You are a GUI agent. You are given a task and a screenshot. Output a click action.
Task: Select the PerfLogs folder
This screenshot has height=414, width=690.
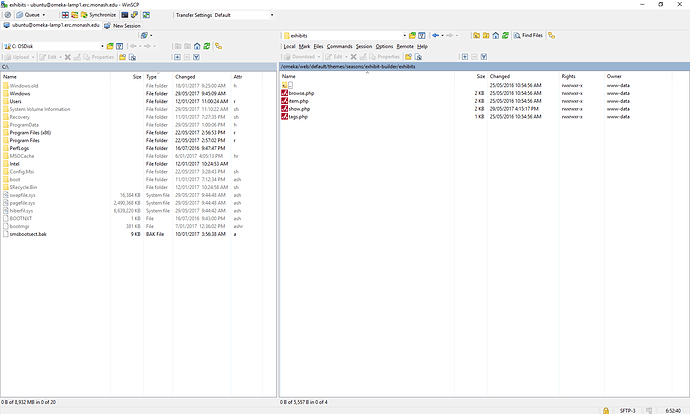click(19, 149)
